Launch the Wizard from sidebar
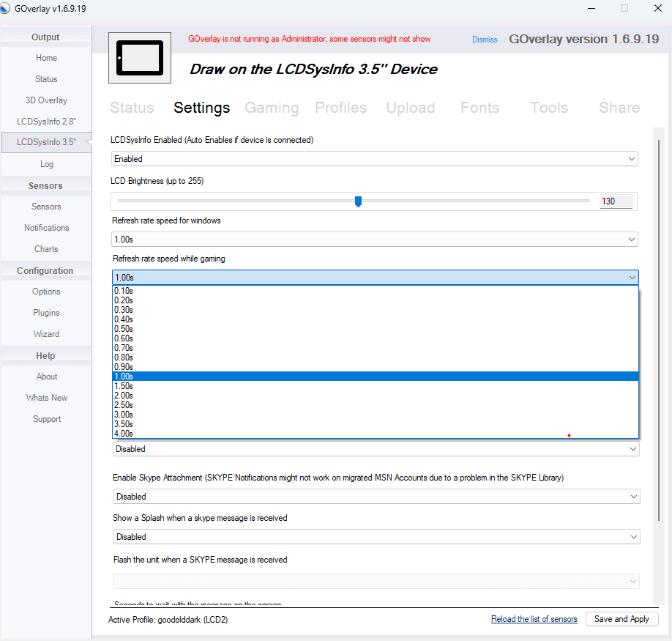The height and width of the screenshot is (641, 672). tap(46, 334)
